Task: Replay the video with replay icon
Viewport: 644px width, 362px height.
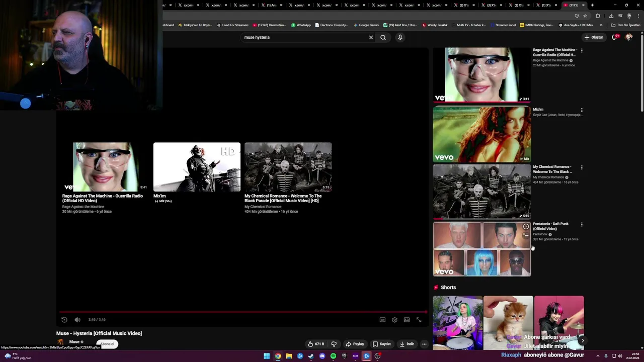Action: click(64, 320)
